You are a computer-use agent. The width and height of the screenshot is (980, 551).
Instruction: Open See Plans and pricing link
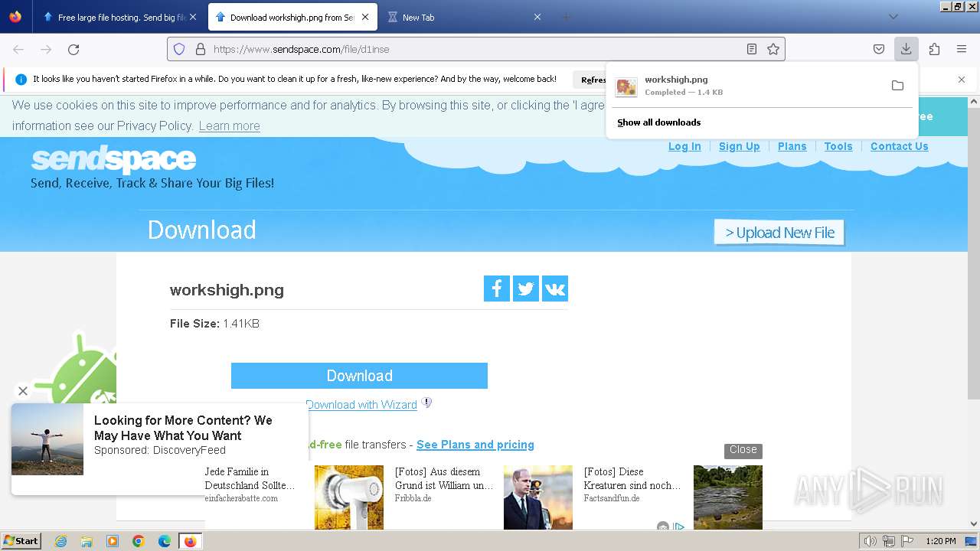475,445
